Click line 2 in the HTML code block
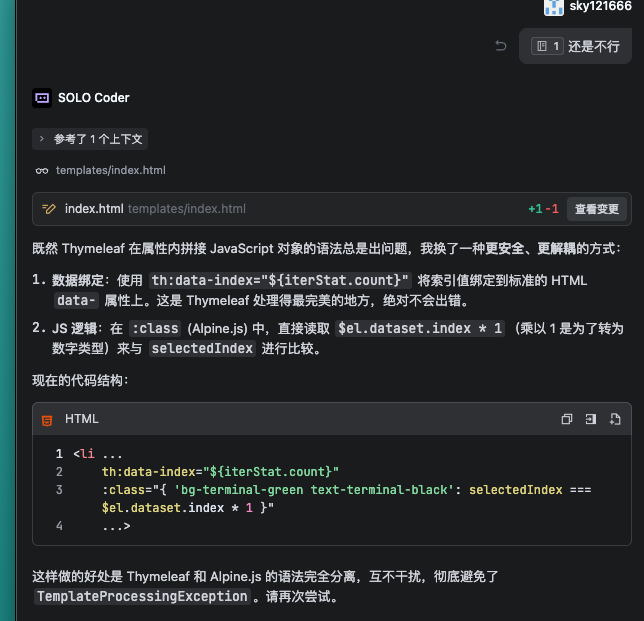Image resolution: width=644 pixels, height=621 pixels. (x=220, y=472)
